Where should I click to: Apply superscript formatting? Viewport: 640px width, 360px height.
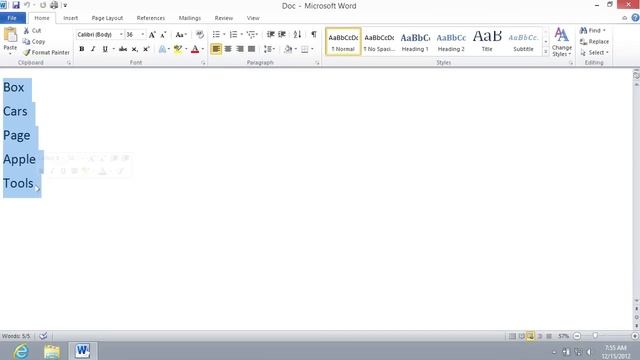coord(146,49)
